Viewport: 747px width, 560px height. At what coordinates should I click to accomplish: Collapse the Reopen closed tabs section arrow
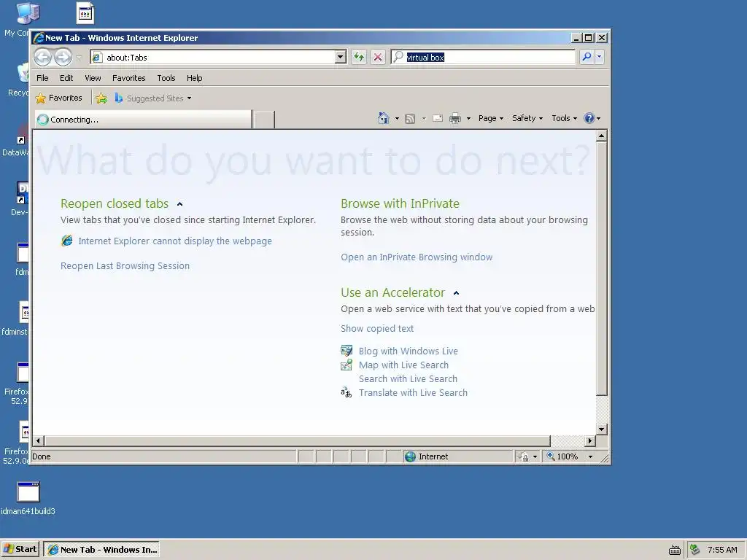[179, 204]
